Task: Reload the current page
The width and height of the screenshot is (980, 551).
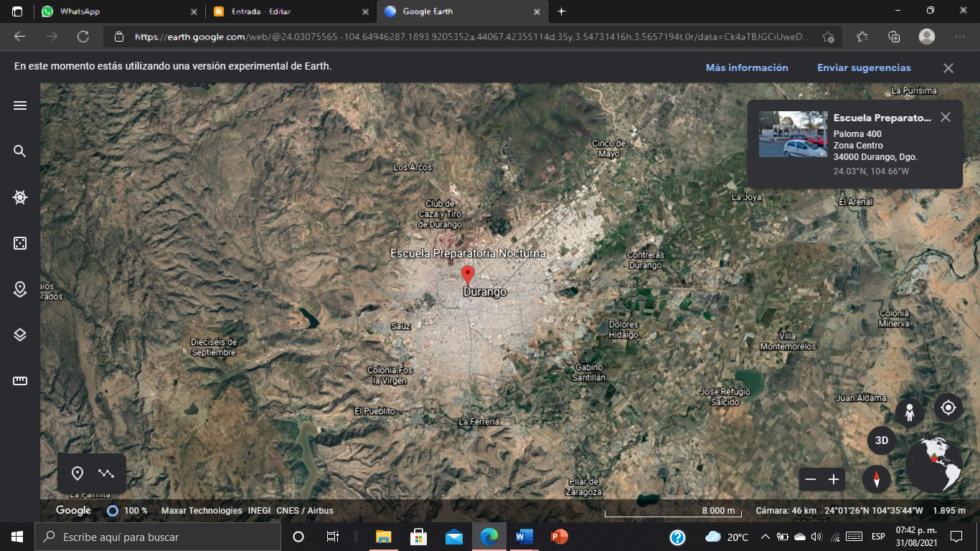Action: (x=83, y=37)
